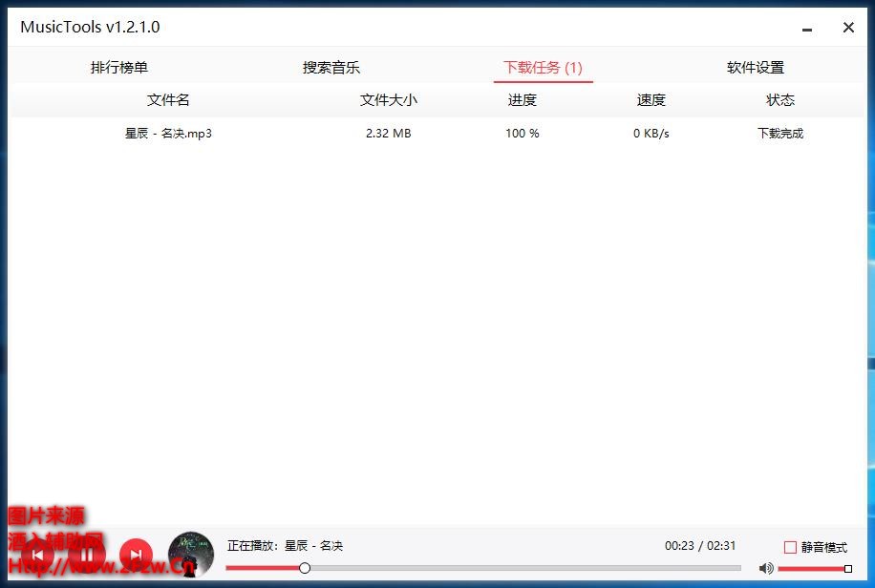Image resolution: width=875 pixels, height=588 pixels.
Task: Minimize the MusicTools window
Action: [x=807, y=28]
